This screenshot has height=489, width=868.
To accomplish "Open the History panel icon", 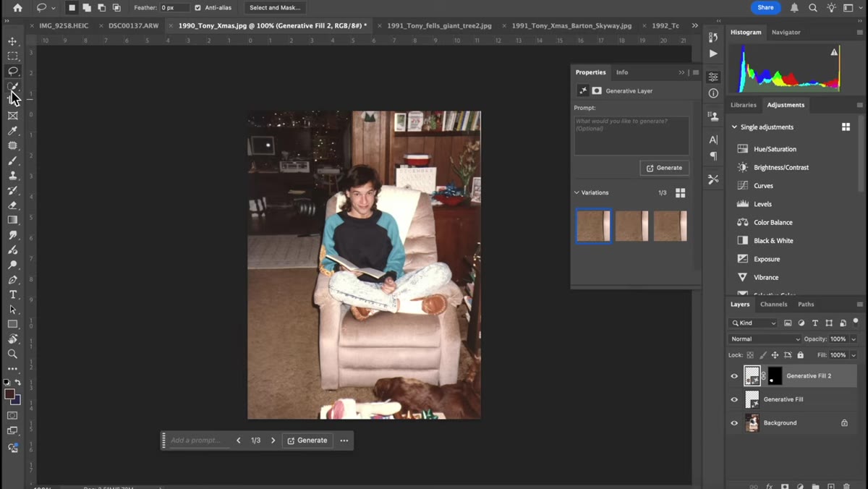I will coord(713,38).
